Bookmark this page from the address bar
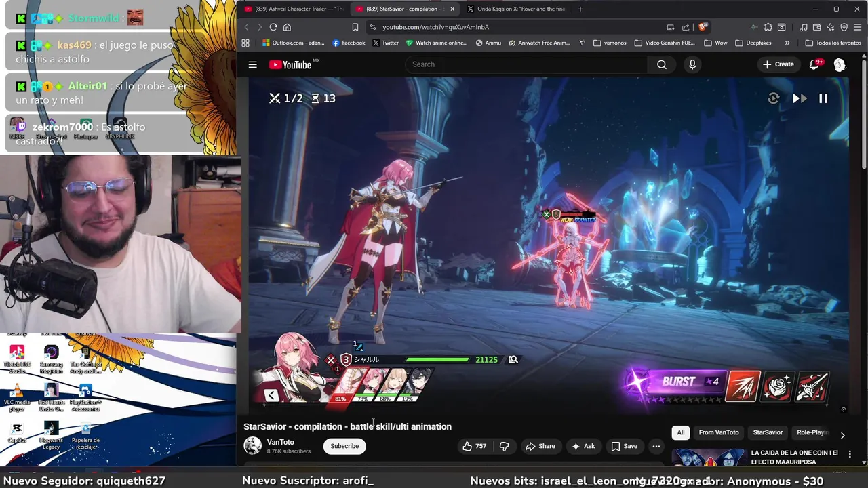Image resolution: width=868 pixels, height=488 pixels. coord(355,27)
